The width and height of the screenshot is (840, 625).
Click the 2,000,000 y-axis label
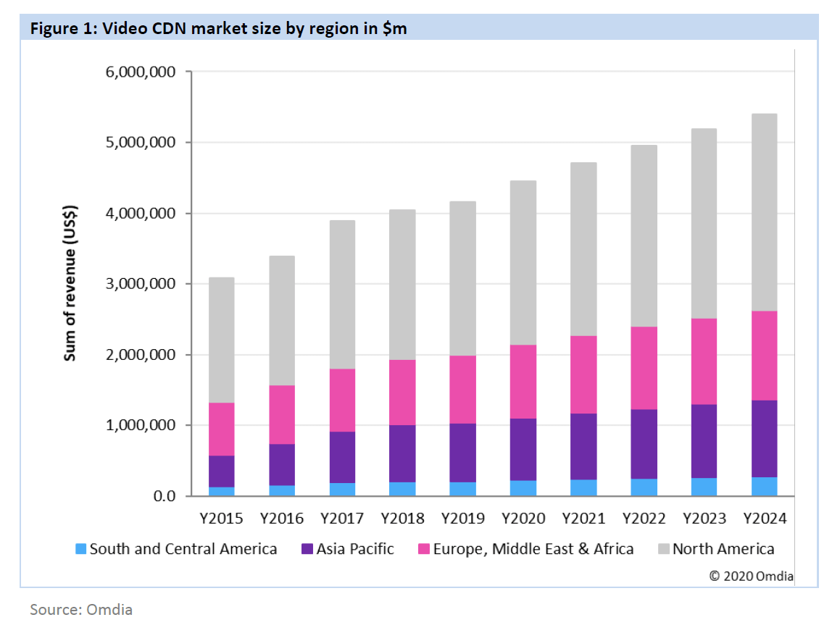(x=141, y=355)
